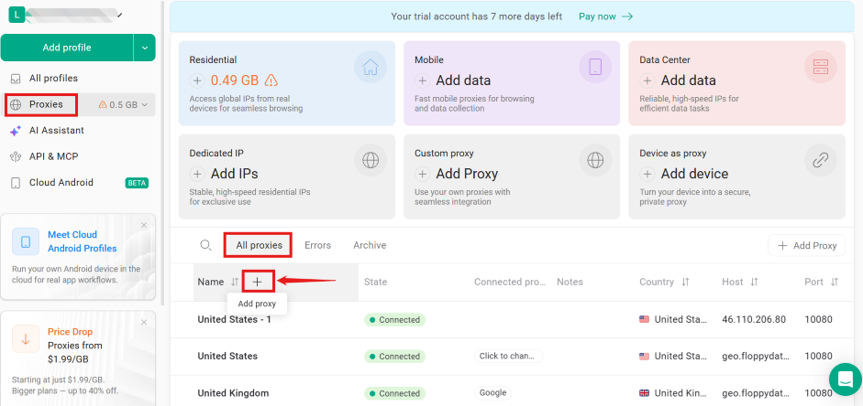Open All profiles in sidebar

coord(53,78)
